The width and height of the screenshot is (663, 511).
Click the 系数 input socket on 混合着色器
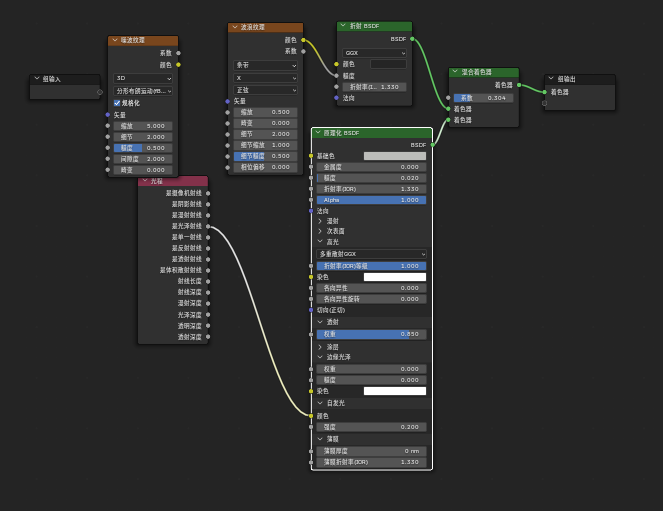(448, 98)
